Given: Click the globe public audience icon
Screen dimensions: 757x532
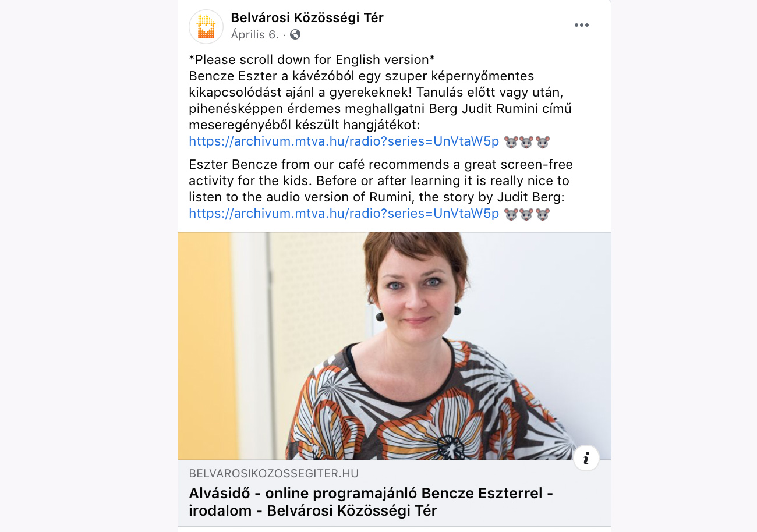Looking at the screenshot, I should pos(295,34).
